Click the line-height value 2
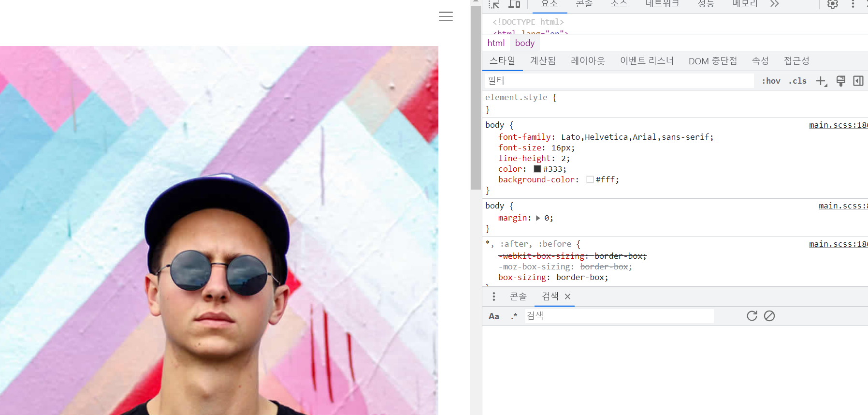Screen dimensions: 868x415 564,159
